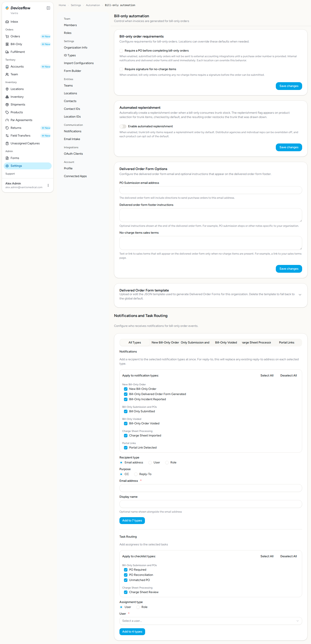311x644 pixels.
Task: Click the Locations pin icon
Action: [x=7, y=89]
